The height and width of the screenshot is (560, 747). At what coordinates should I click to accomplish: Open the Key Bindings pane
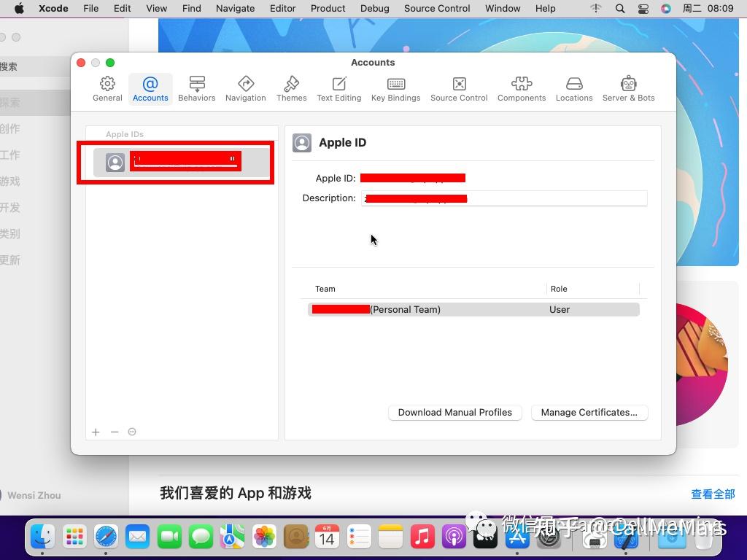pos(395,89)
